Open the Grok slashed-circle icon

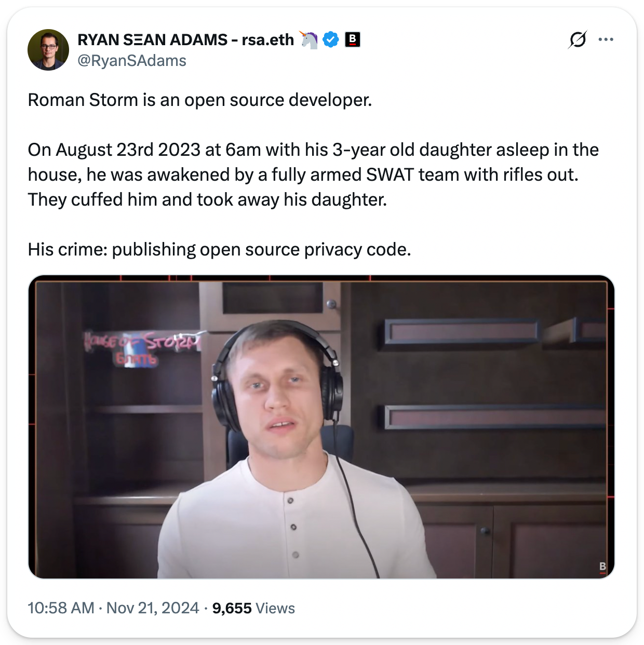578,39
